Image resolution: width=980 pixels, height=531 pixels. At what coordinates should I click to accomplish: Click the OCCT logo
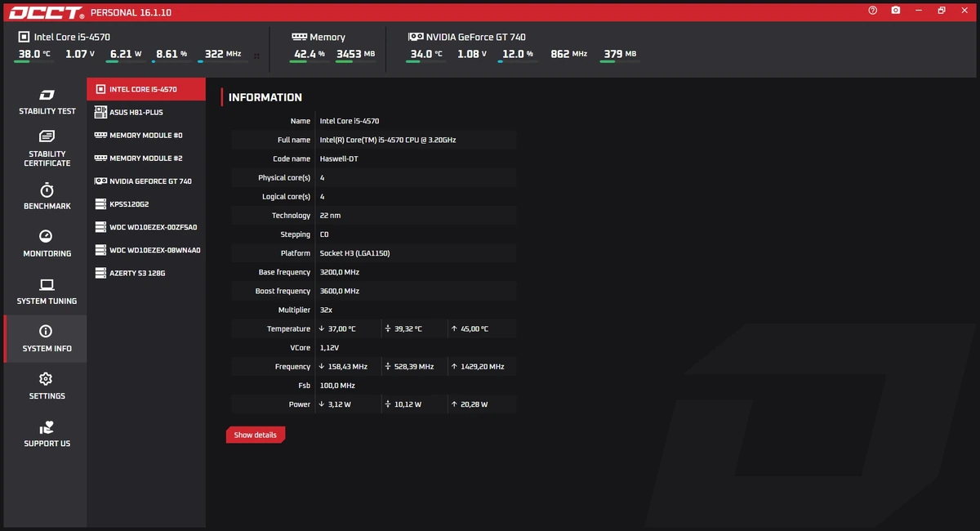tap(47, 13)
